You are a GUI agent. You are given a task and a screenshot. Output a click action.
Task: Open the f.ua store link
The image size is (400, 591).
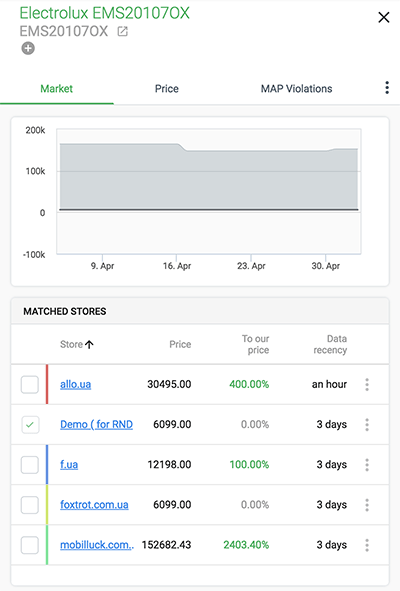pyautogui.click(x=69, y=464)
